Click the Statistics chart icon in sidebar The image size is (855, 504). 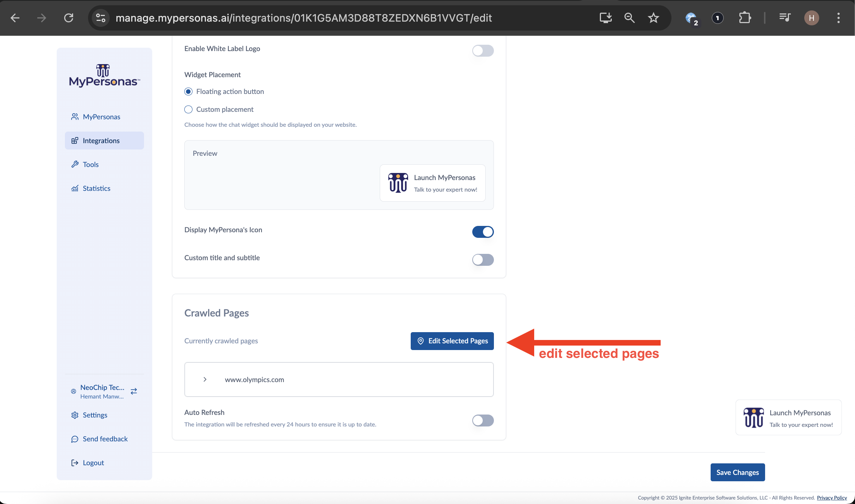[75, 188]
